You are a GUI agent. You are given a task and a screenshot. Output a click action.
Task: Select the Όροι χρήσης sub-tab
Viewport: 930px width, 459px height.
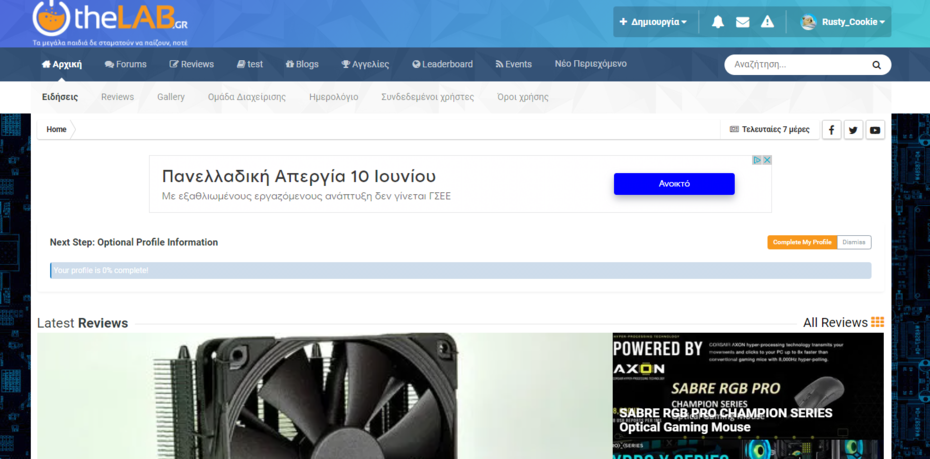[x=523, y=97]
